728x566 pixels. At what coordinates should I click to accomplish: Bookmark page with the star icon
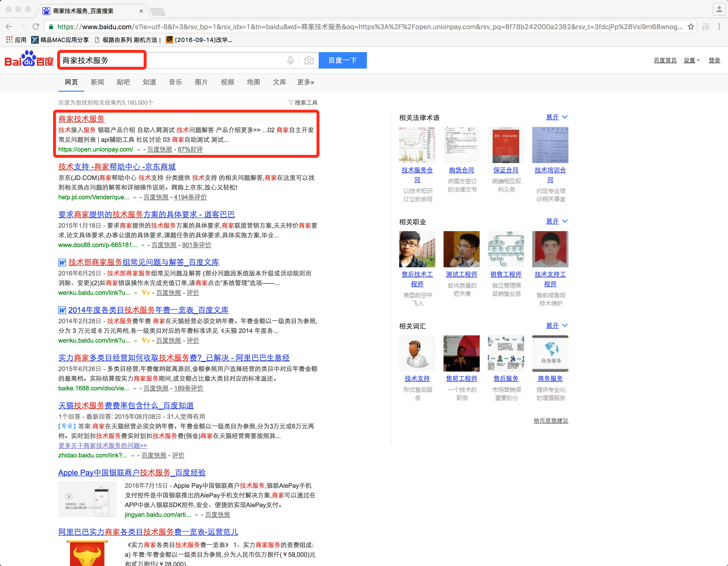coord(691,27)
